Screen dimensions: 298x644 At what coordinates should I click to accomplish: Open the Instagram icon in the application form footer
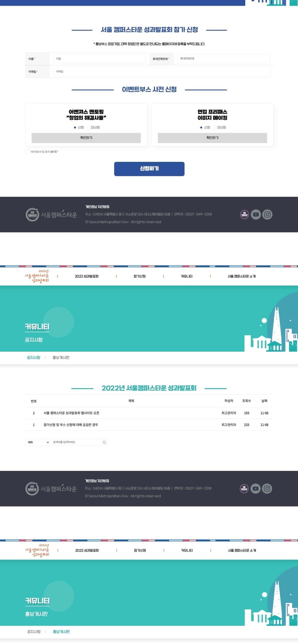pyautogui.click(x=267, y=214)
